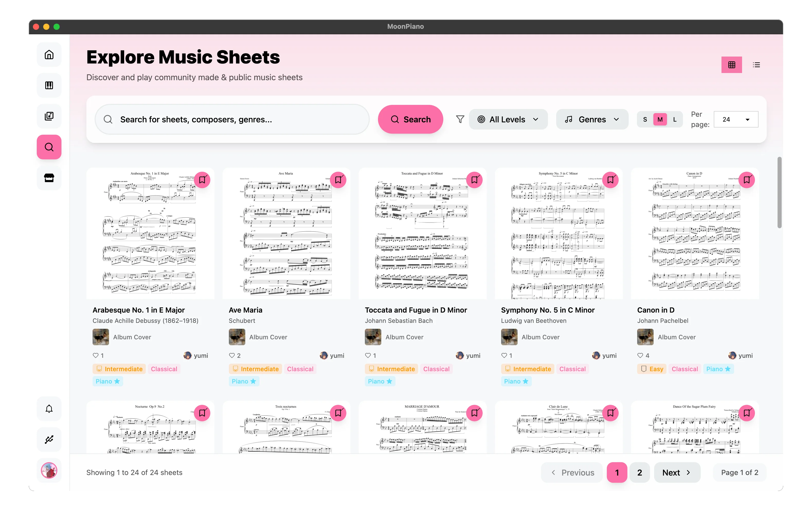Open the filter funnel options
This screenshot has height=529, width=812.
[460, 119]
